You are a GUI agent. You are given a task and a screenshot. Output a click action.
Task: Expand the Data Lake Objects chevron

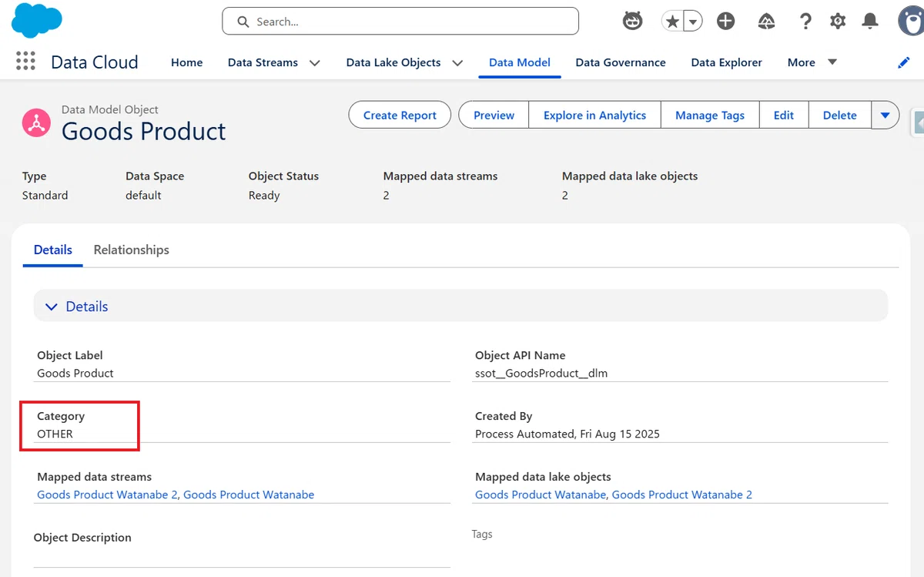(457, 62)
